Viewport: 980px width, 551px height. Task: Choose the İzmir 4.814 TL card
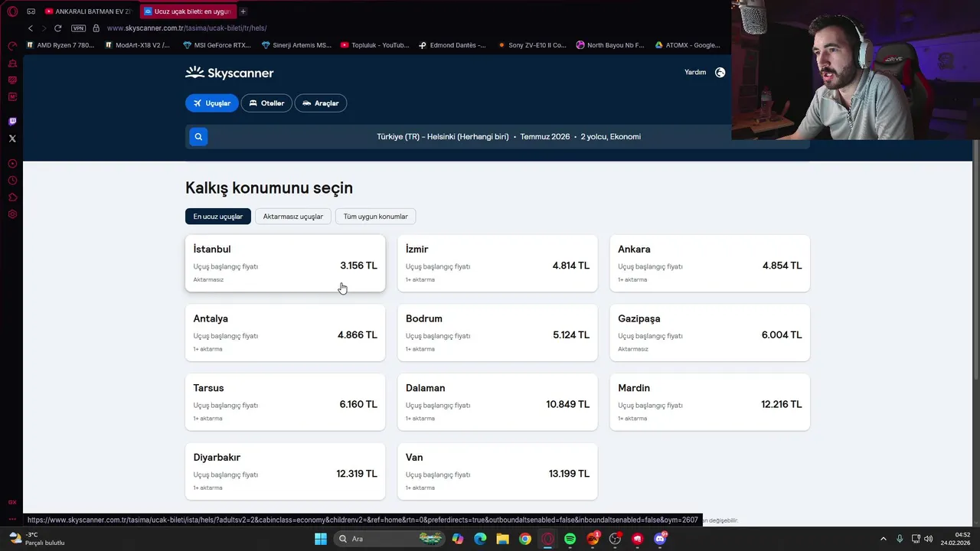(498, 263)
